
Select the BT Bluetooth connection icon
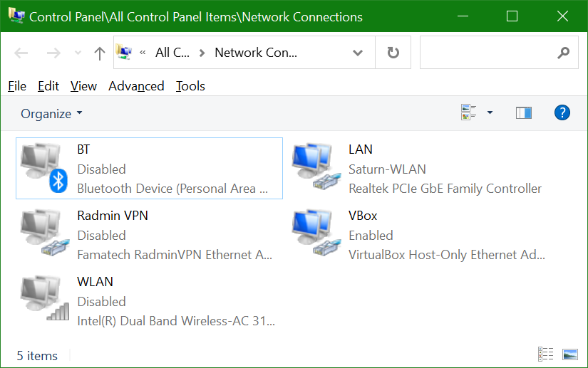pyautogui.click(x=44, y=168)
